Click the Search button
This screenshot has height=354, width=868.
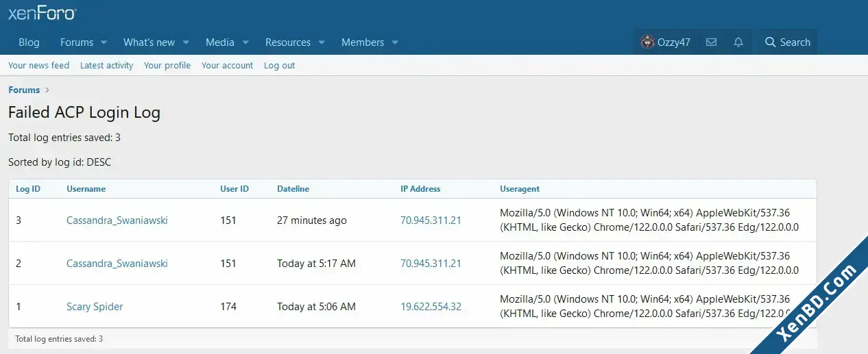(x=788, y=42)
